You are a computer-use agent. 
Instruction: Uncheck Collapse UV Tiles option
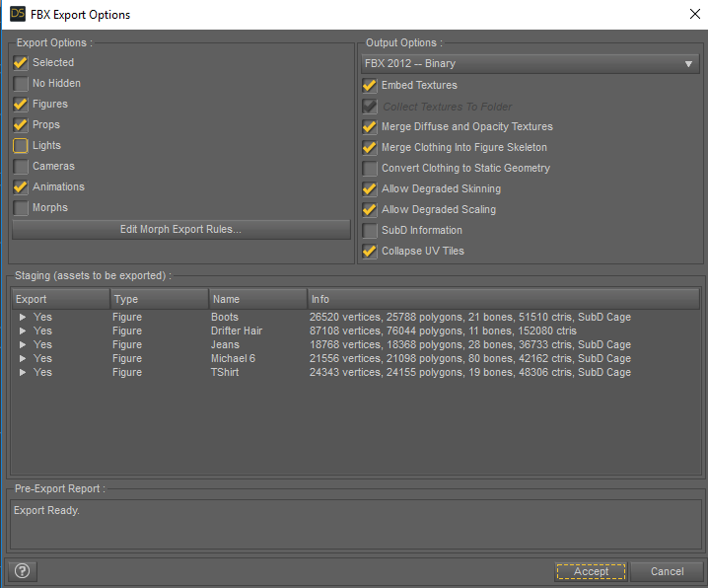point(370,251)
